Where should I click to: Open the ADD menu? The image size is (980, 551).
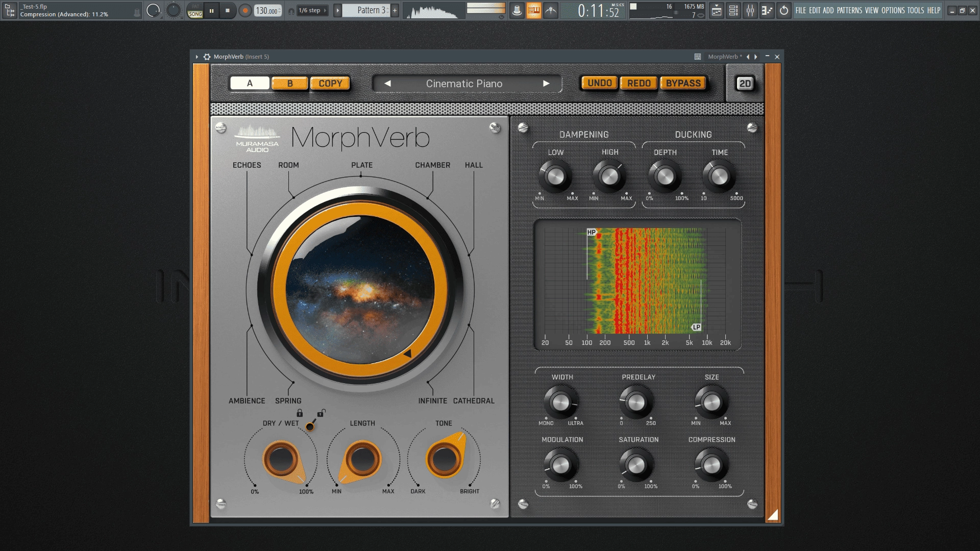pos(828,10)
